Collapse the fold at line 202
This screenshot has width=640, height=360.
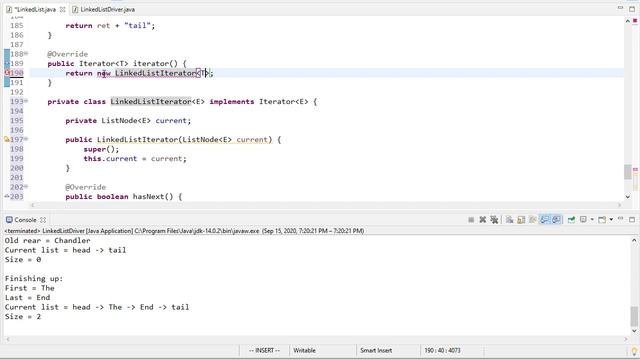click(26, 187)
